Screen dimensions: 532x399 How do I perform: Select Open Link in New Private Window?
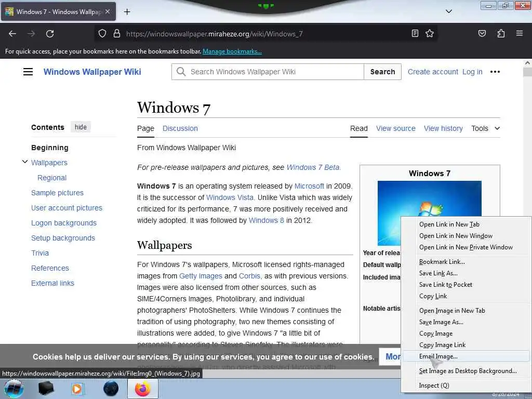[466, 247]
